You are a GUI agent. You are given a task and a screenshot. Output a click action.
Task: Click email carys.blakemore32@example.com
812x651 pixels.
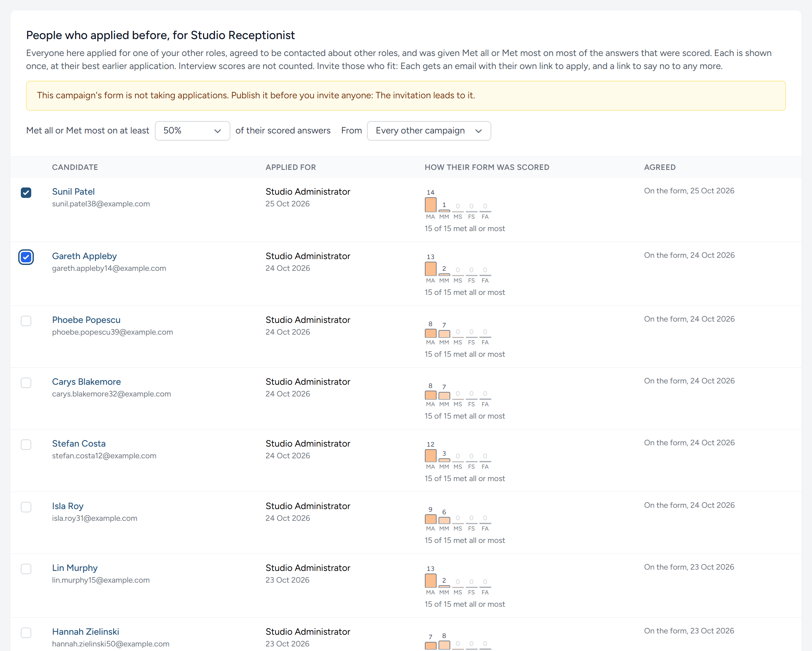(112, 394)
